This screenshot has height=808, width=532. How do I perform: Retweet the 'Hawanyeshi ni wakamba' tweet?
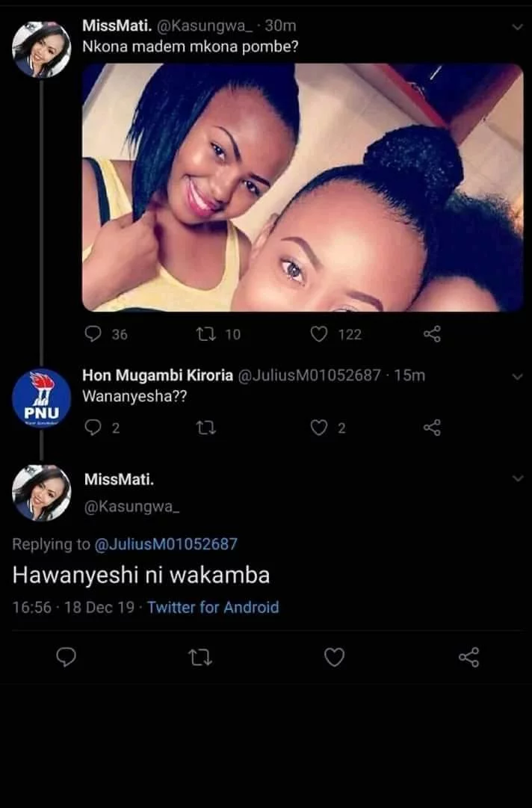coord(199,657)
